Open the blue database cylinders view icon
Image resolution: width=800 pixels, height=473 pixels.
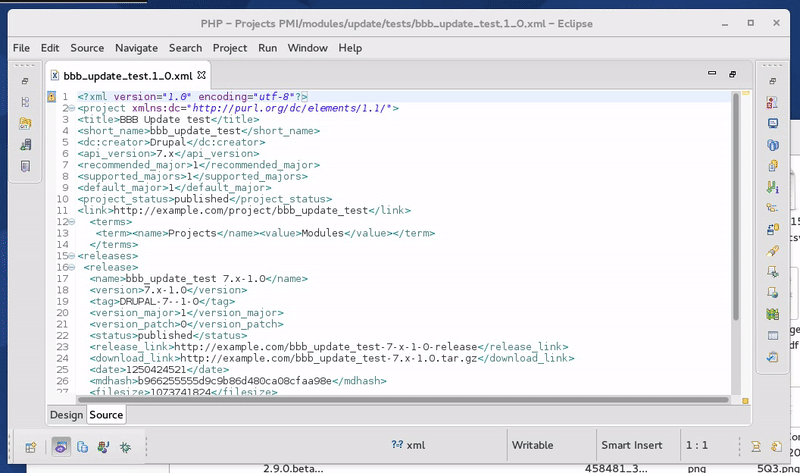click(x=772, y=145)
